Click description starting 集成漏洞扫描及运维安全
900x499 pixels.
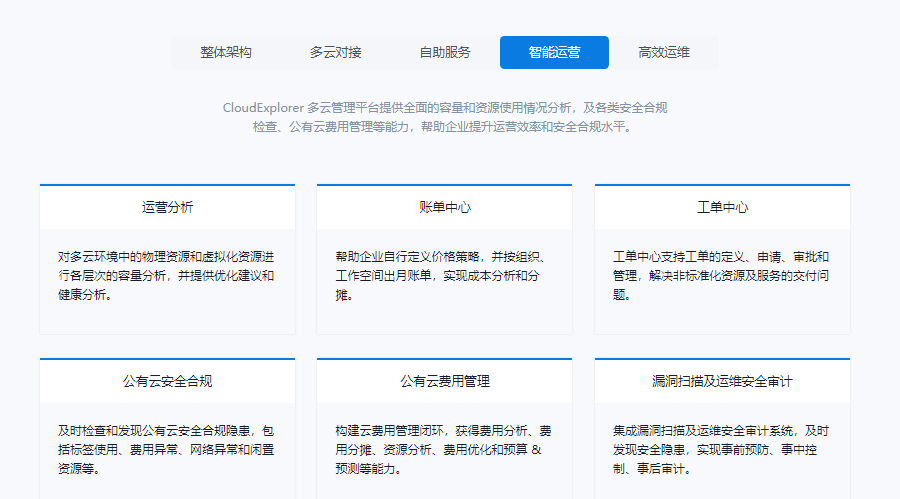721,450
